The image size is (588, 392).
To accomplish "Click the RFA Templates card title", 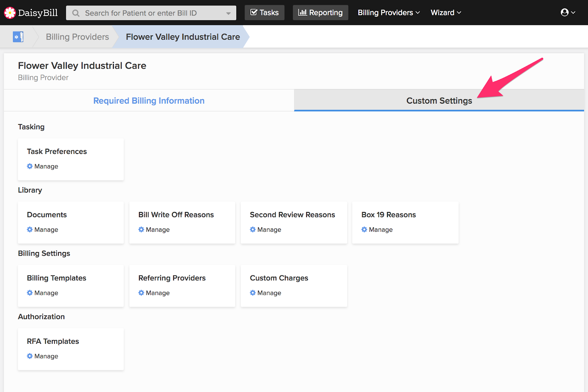I will [53, 341].
